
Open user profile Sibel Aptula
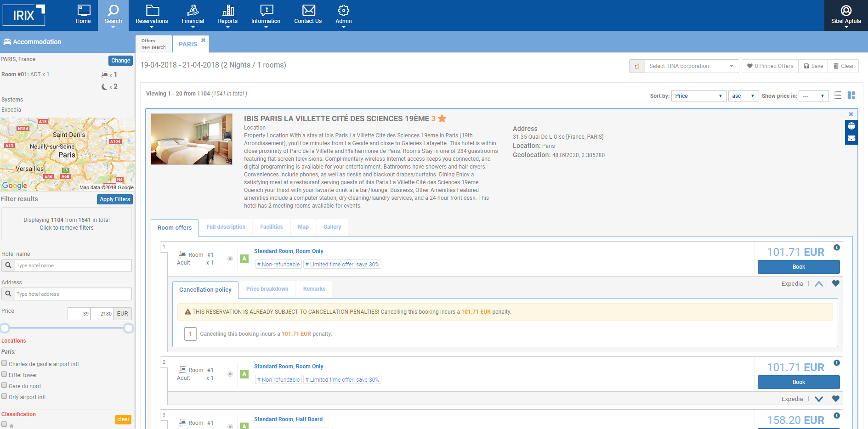pyautogui.click(x=845, y=15)
